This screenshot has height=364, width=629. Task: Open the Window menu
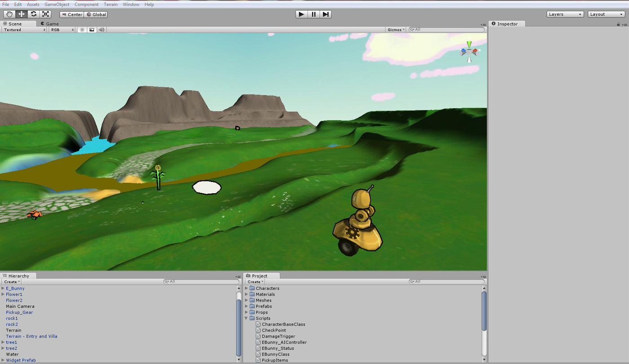click(131, 4)
